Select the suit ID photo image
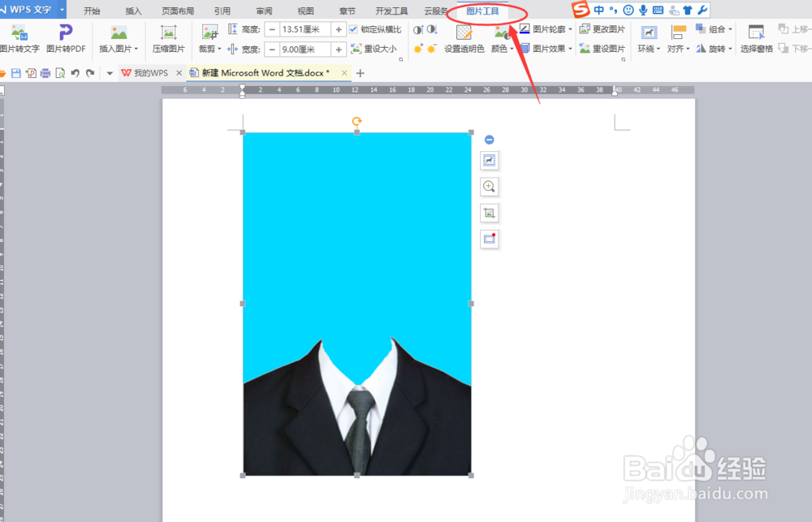Screen dimensions: 812x522 [x=356, y=304]
